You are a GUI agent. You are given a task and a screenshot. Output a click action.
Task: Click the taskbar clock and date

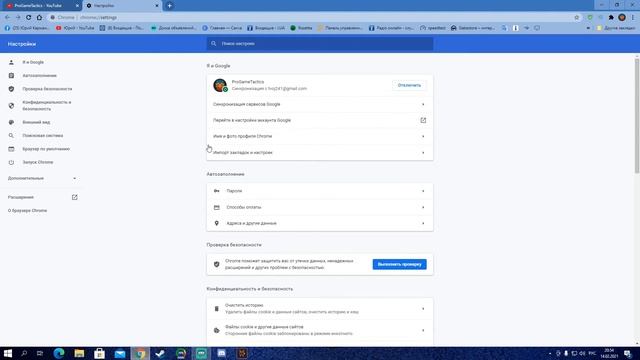click(x=609, y=353)
